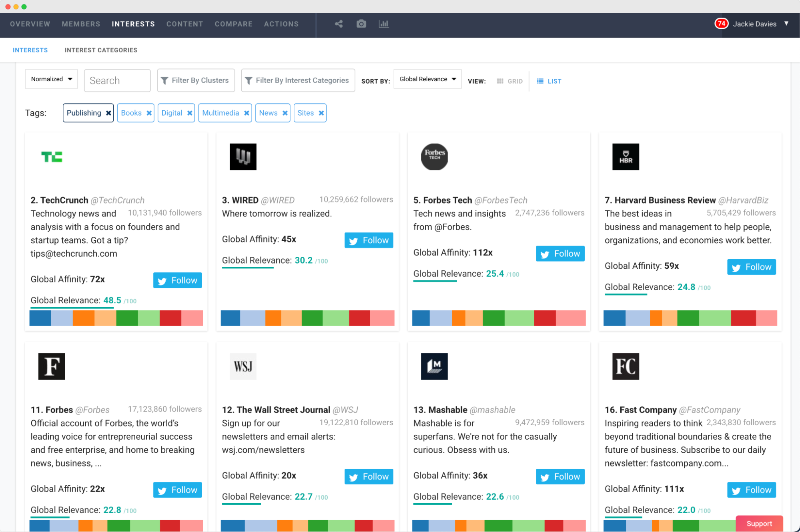800x532 pixels.
Task: Remove the Digital tag filter
Action: coord(189,113)
